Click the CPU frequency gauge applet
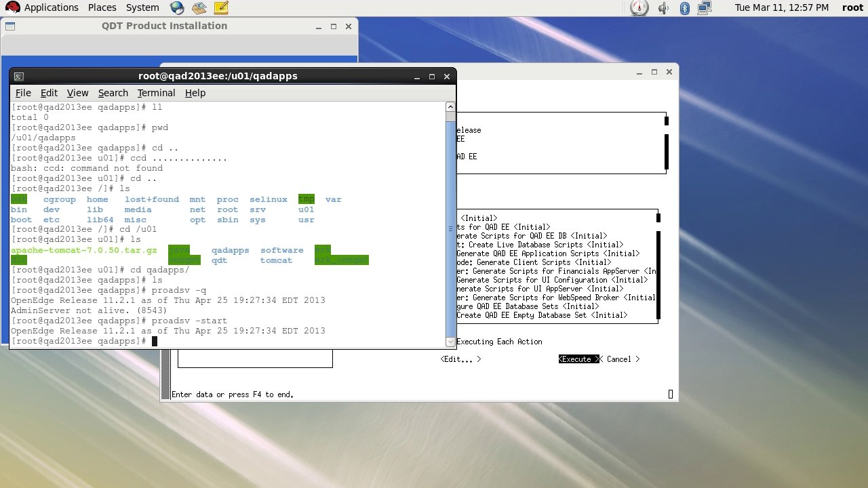This screenshot has width=868, height=488. 639,8
